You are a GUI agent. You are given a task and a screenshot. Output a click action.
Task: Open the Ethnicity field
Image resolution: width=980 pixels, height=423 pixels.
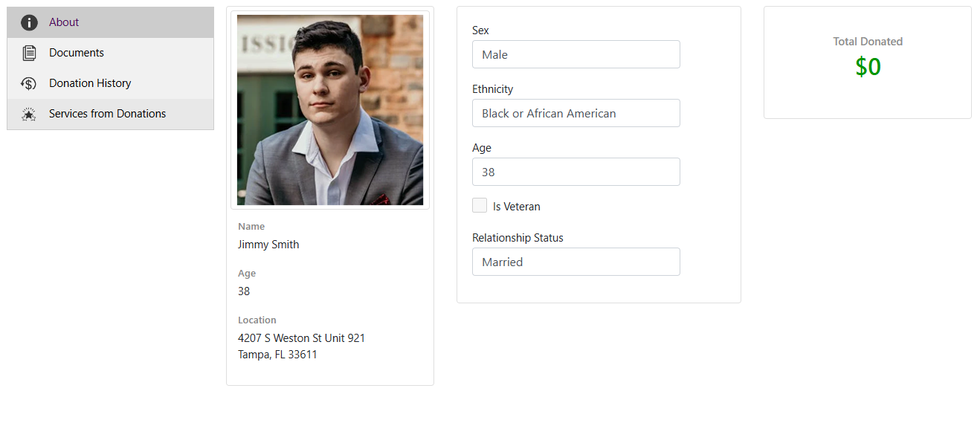click(x=576, y=113)
